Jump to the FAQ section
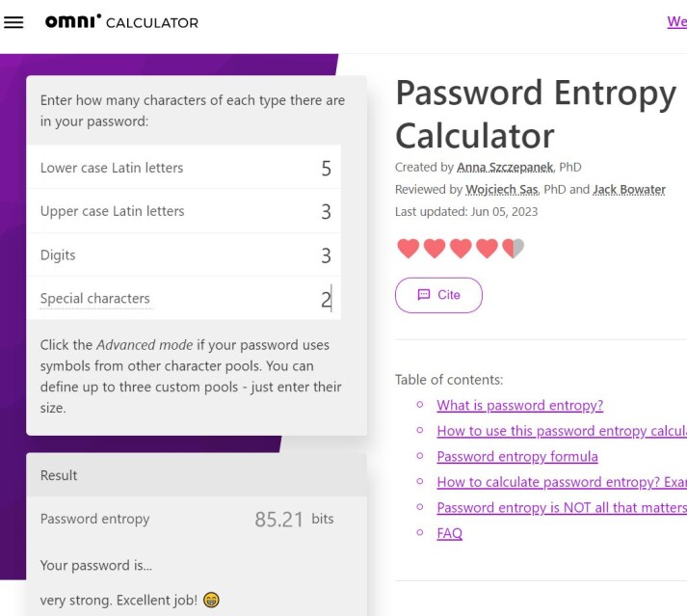 (450, 533)
